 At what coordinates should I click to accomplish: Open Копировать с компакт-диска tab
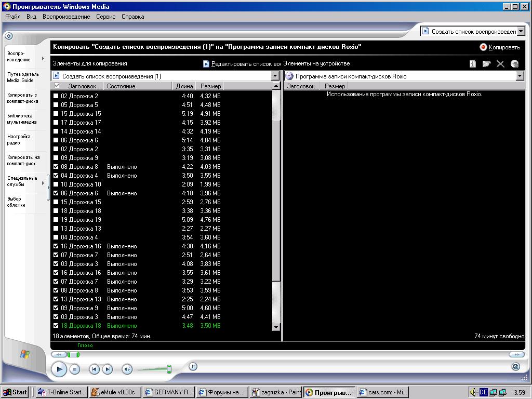click(23, 98)
